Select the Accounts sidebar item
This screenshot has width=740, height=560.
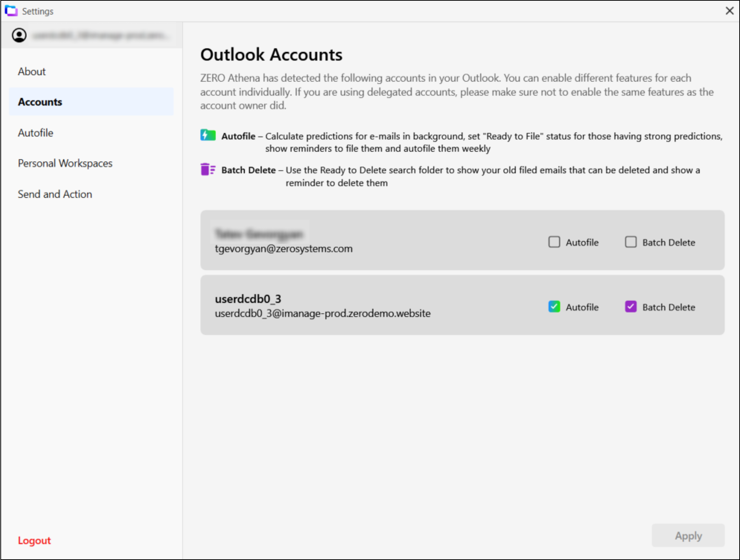(91, 102)
